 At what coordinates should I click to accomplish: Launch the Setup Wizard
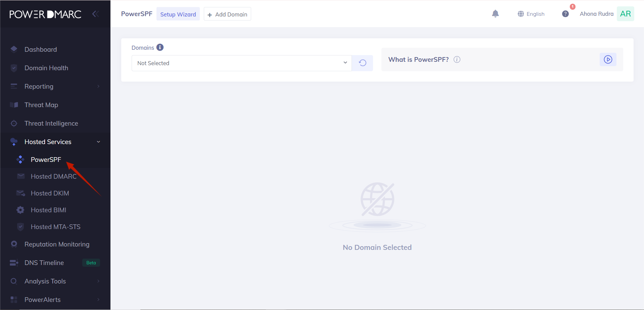tap(178, 14)
